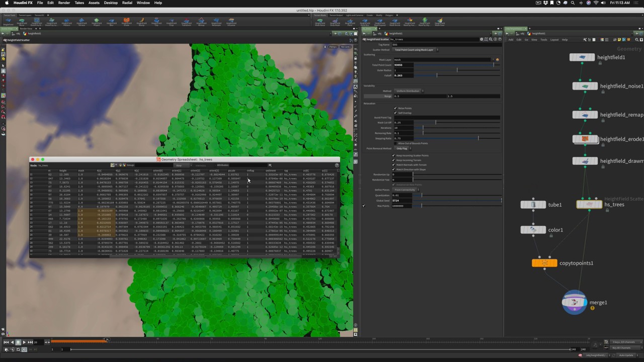The image size is (644, 362).
Task: Open Scatter Method dropdown
Action: coord(416,50)
